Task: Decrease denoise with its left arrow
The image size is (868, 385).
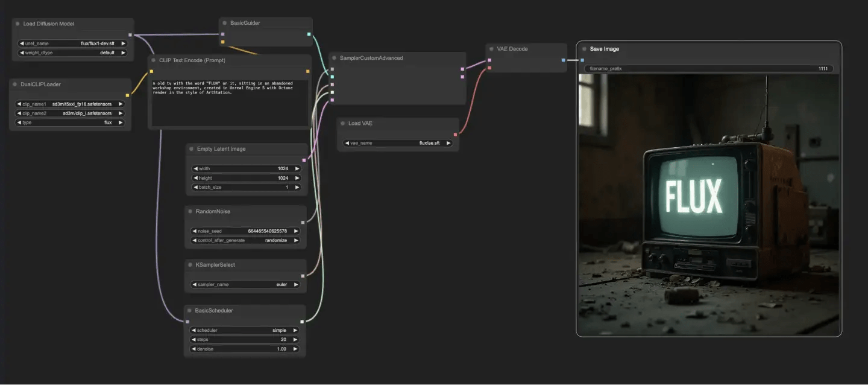Action: (x=193, y=349)
